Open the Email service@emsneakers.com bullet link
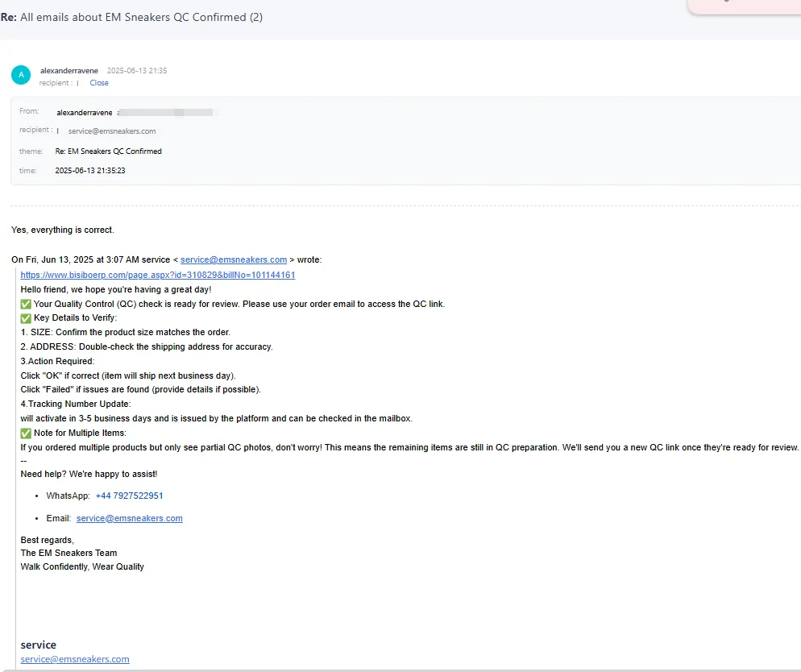The image size is (801, 672). pyautogui.click(x=129, y=518)
